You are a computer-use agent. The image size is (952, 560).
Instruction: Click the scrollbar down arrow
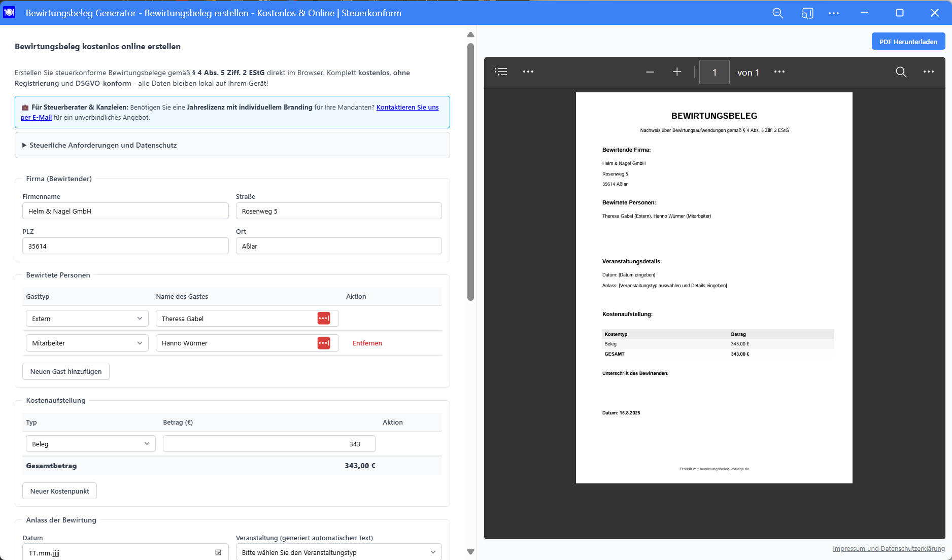(x=470, y=552)
